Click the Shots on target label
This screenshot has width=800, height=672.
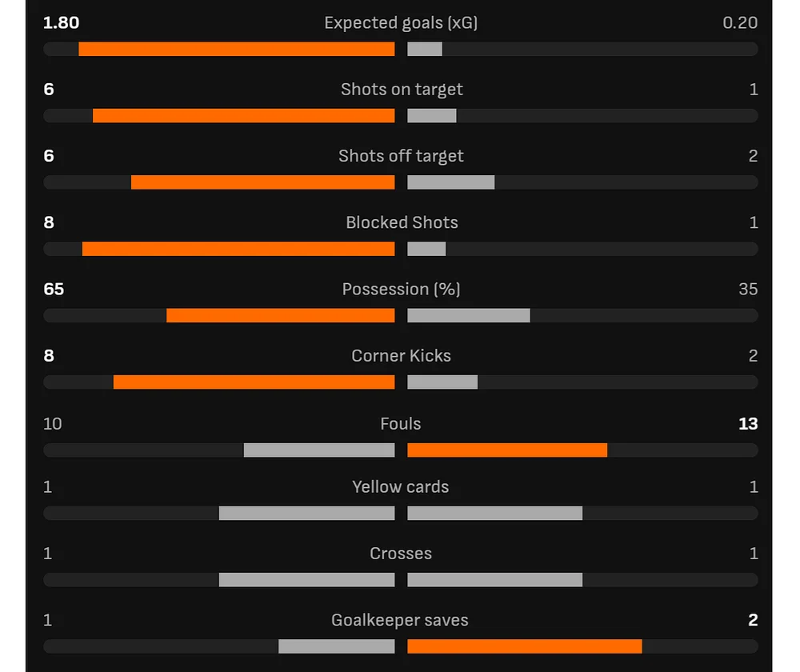pyautogui.click(x=402, y=90)
